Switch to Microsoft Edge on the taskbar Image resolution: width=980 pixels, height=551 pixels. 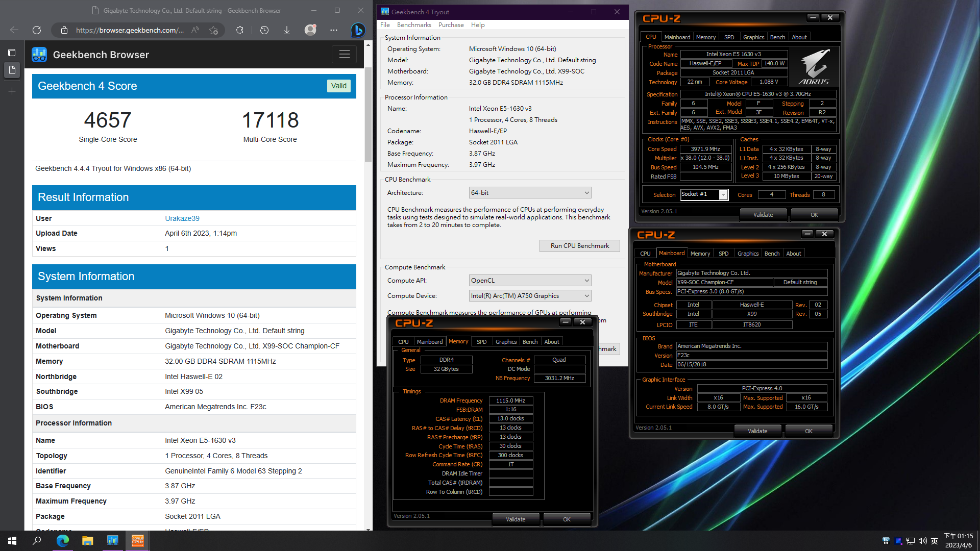click(62, 541)
